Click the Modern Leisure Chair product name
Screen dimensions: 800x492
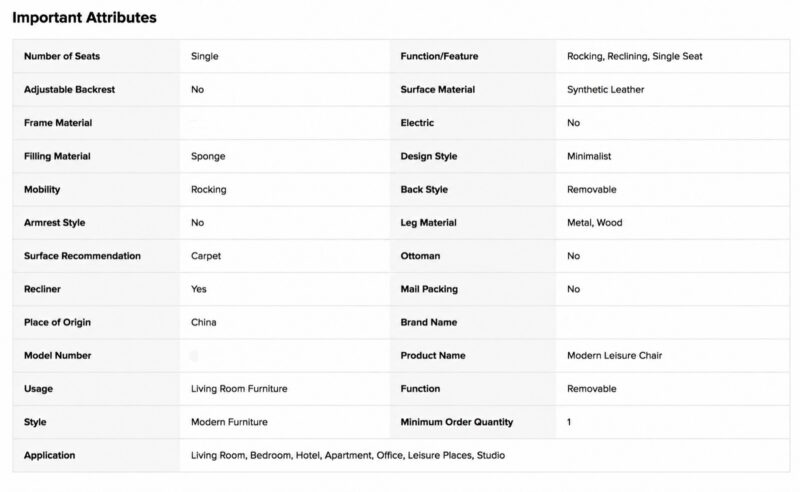[x=614, y=355]
